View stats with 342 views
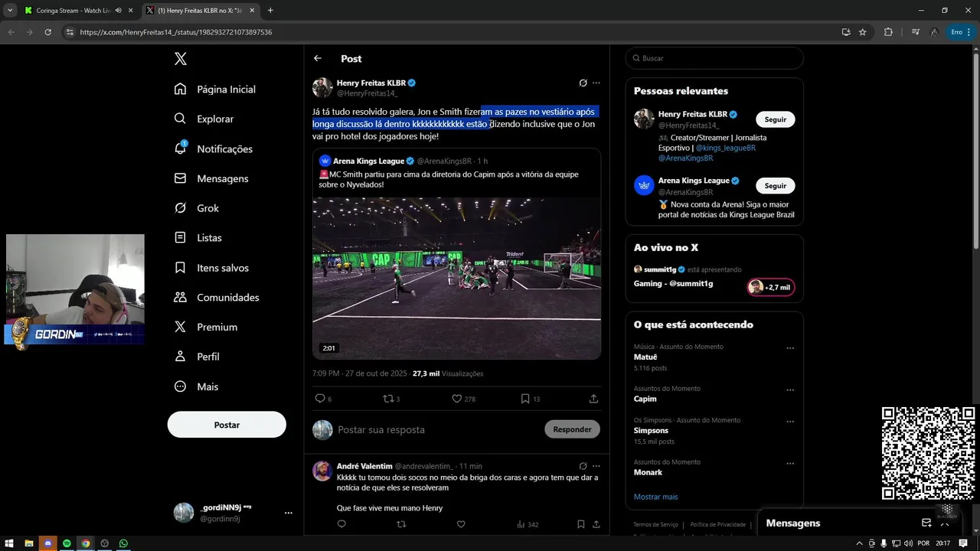Viewport: 980px width, 551px height. tap(528, 524)
